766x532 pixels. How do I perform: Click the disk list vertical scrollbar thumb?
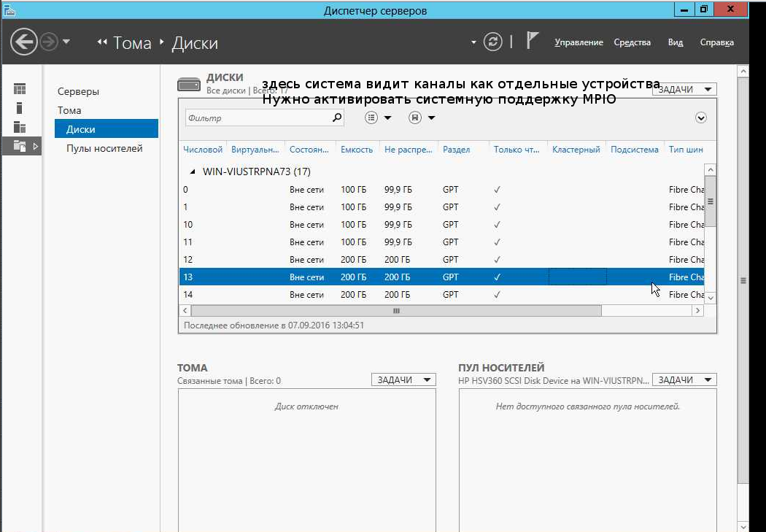[711, 201]
